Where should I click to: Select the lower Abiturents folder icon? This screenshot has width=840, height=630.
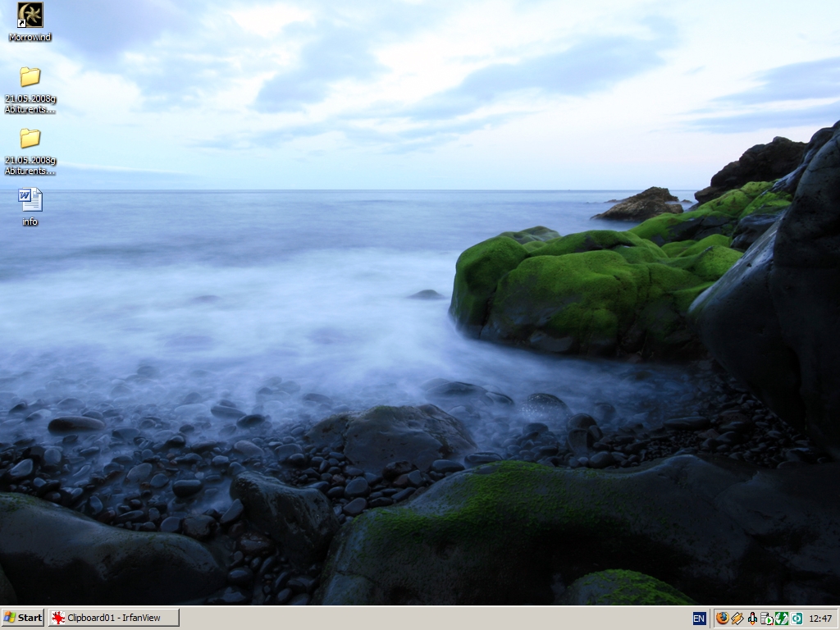pos(30,138)
